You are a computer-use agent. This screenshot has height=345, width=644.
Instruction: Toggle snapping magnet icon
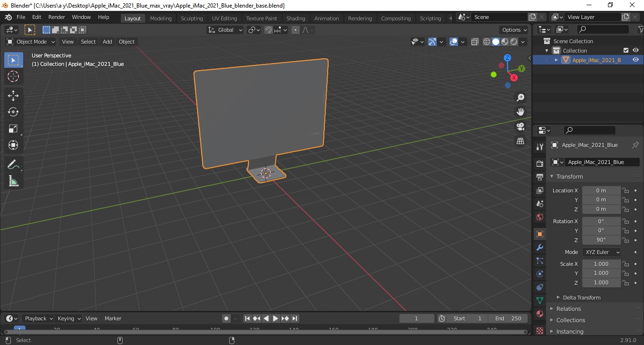[268, 30]
